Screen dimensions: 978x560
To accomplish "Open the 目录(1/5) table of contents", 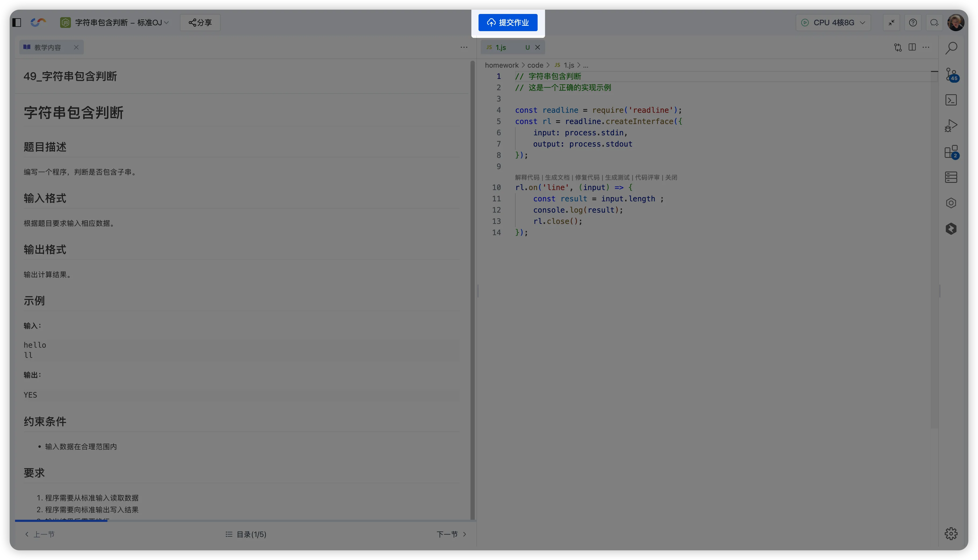I will (x=246, y=534).
